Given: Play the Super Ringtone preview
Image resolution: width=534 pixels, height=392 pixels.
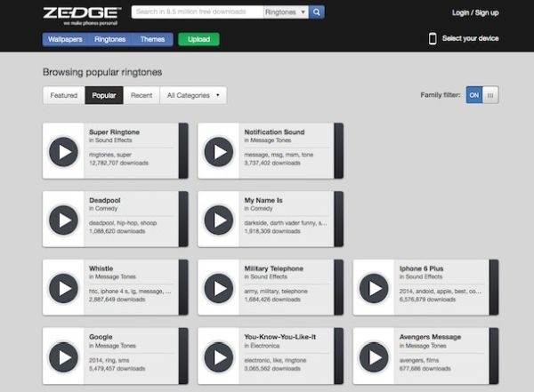Looking at the screenshot, I should click(x=63, y=151).
